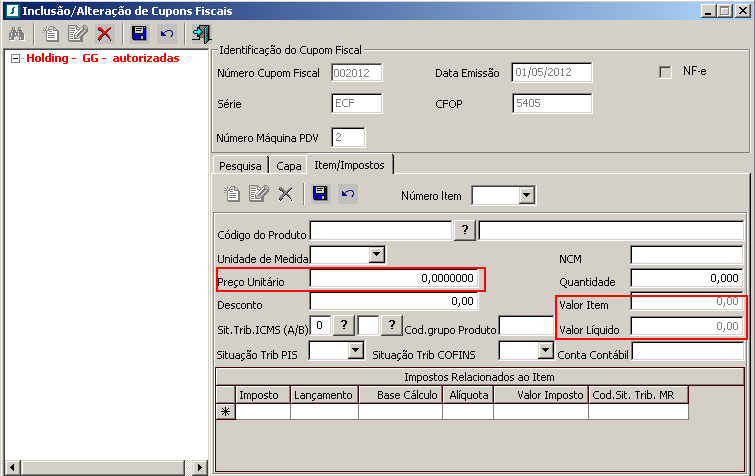This screenshot has width=755, height=476.
Task: Open the Número Item dropdown
Action: 527,195
